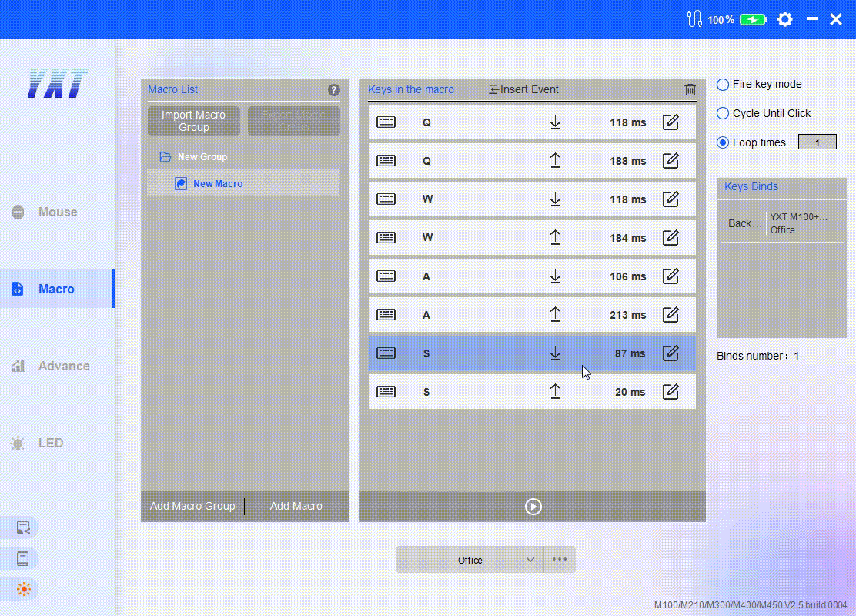Click Add Macro Group
856x616 pixels.
click(192, 506)
